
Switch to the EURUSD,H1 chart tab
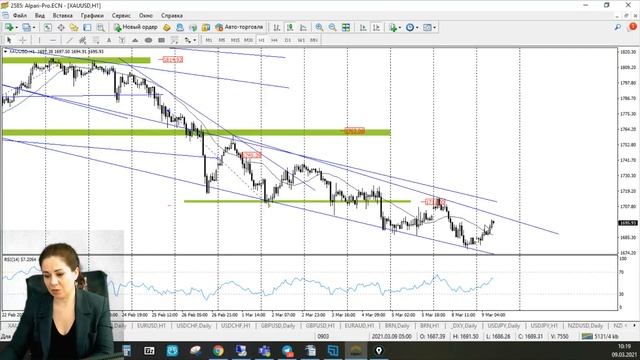coord(151,326)
